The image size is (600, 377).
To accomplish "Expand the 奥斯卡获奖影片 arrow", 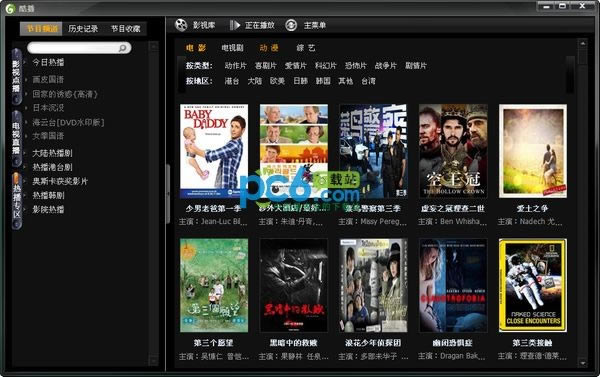I will [25, 181].
